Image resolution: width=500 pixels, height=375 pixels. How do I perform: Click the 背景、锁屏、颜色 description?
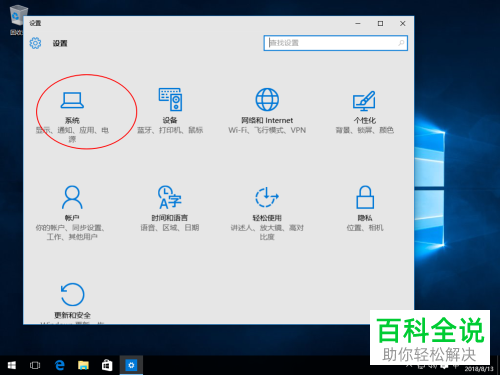[x=364, y=130]
